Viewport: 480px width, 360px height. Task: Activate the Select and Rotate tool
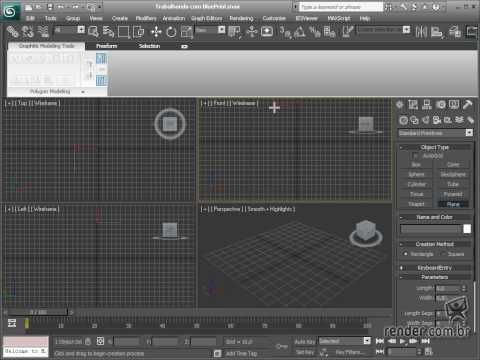[x=171, y=32]
